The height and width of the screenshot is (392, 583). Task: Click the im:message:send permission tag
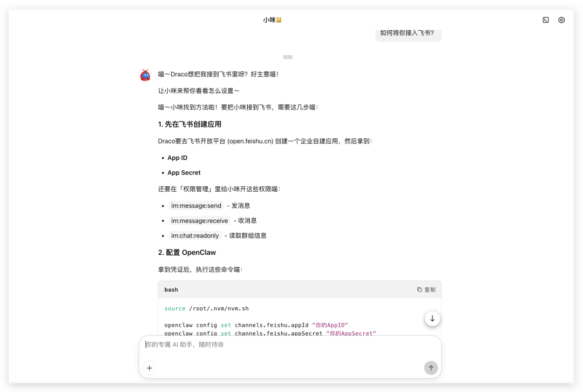[196, 206]
